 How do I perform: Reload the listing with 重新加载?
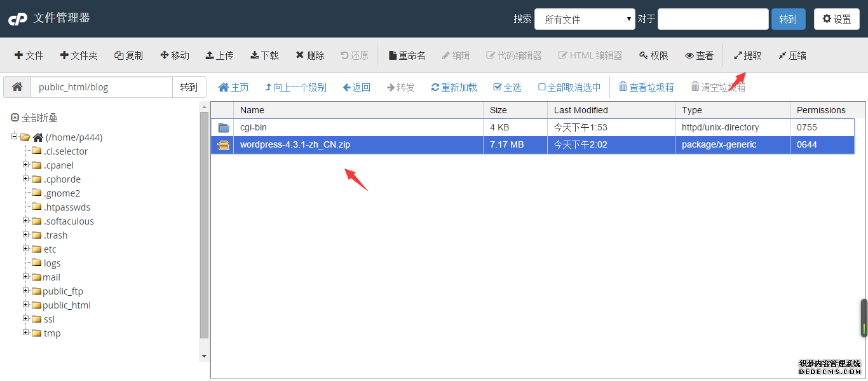[454, 87]
